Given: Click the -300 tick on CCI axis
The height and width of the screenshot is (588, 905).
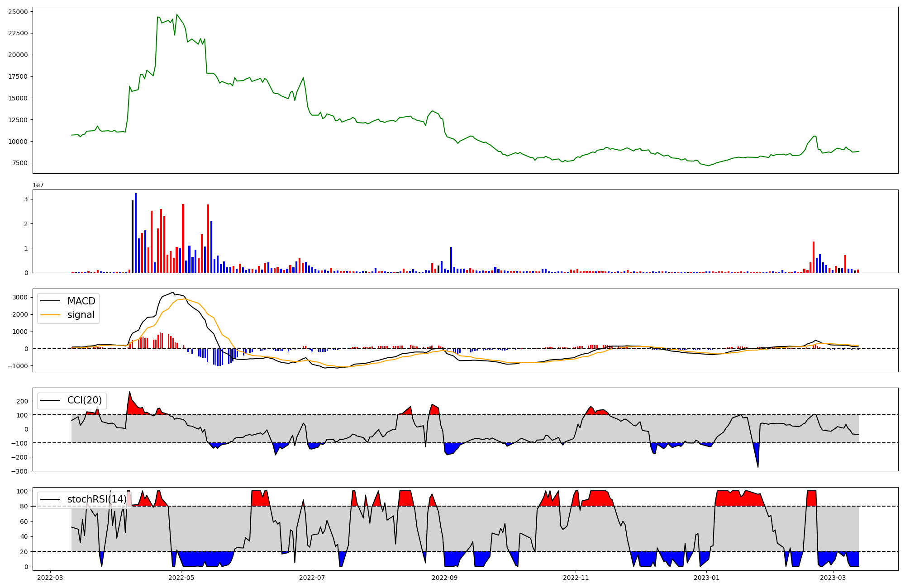Looking at the screenshot, I should pyautogui.click(x=20, y=471).
